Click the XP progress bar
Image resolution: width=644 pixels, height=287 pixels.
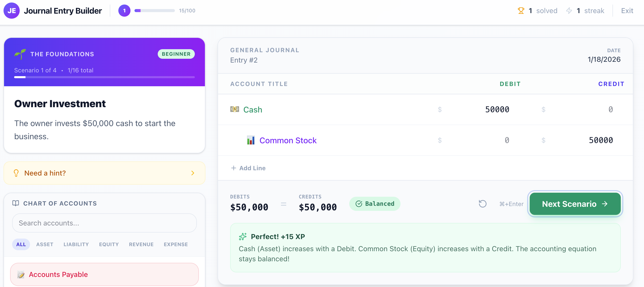tap(154, 11)
